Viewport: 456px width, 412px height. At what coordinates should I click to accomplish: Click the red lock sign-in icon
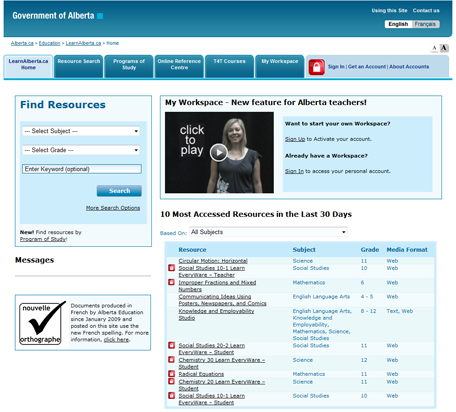316,67
